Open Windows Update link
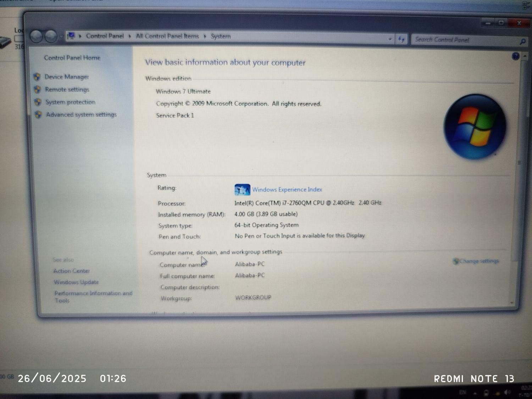532x399 pixels. tap(76, 282)
